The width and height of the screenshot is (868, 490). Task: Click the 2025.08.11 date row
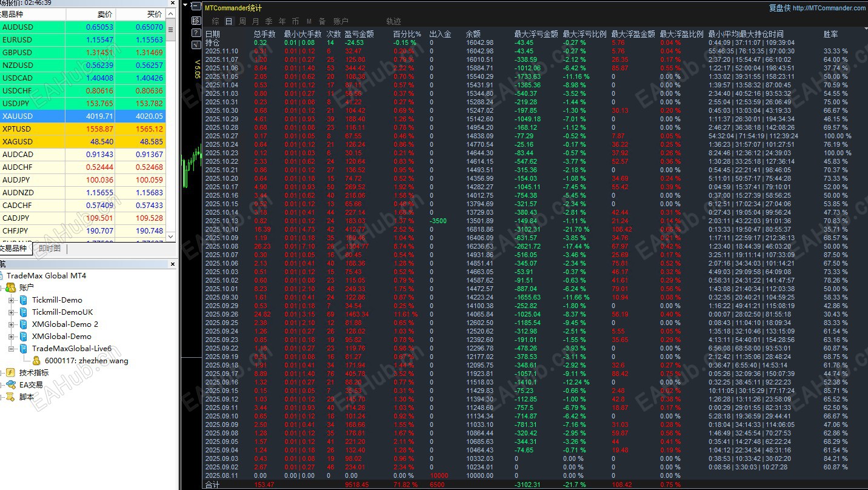tap(222, 475)
